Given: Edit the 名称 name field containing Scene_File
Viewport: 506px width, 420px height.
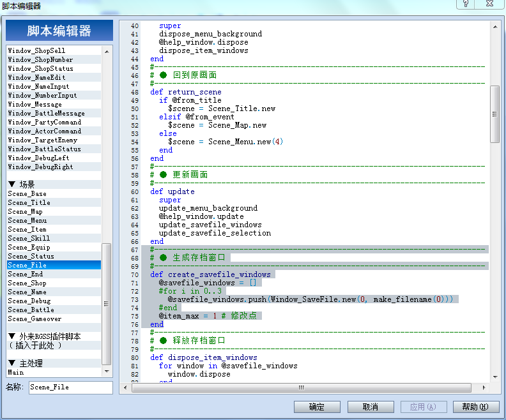Looking at the screenshot, I should click(x=71, y=387).
